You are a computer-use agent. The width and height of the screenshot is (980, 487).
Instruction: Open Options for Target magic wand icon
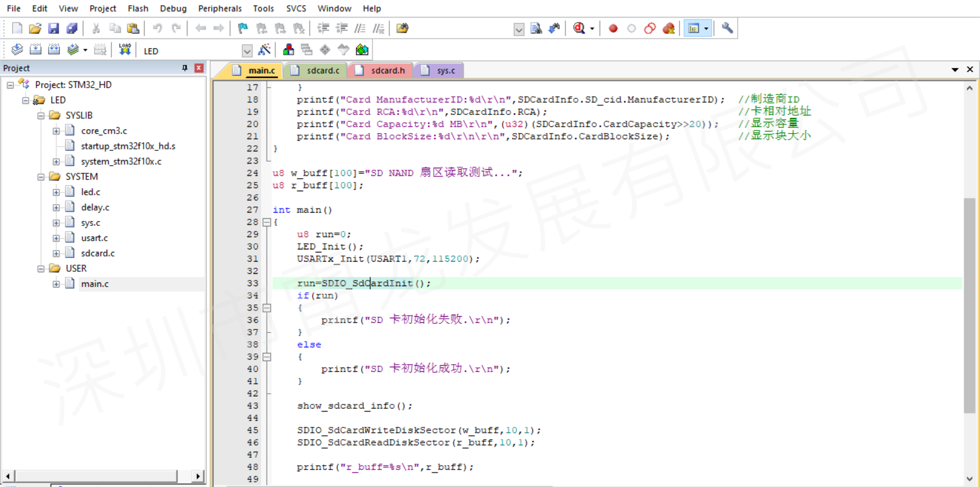coord(264,50)
